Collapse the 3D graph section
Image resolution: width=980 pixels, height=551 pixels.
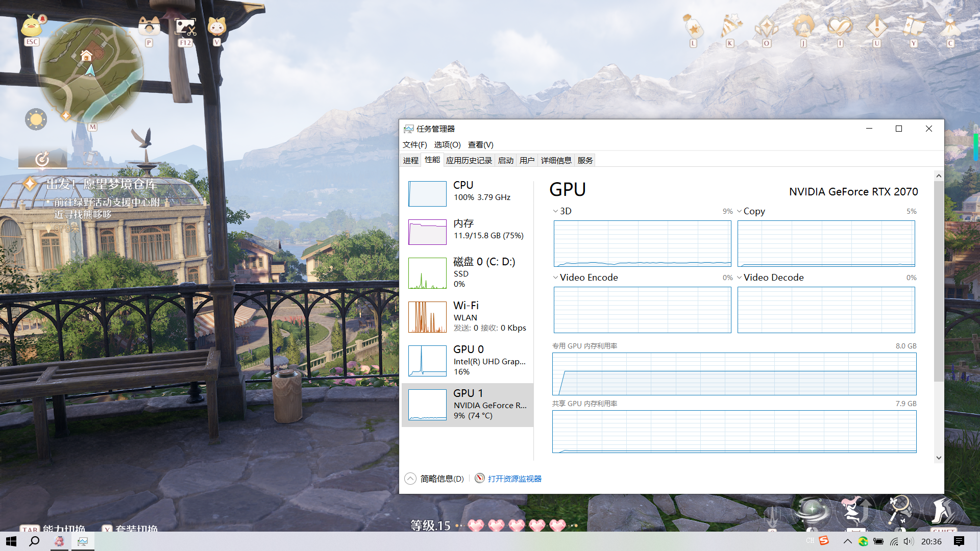[555, 211]
